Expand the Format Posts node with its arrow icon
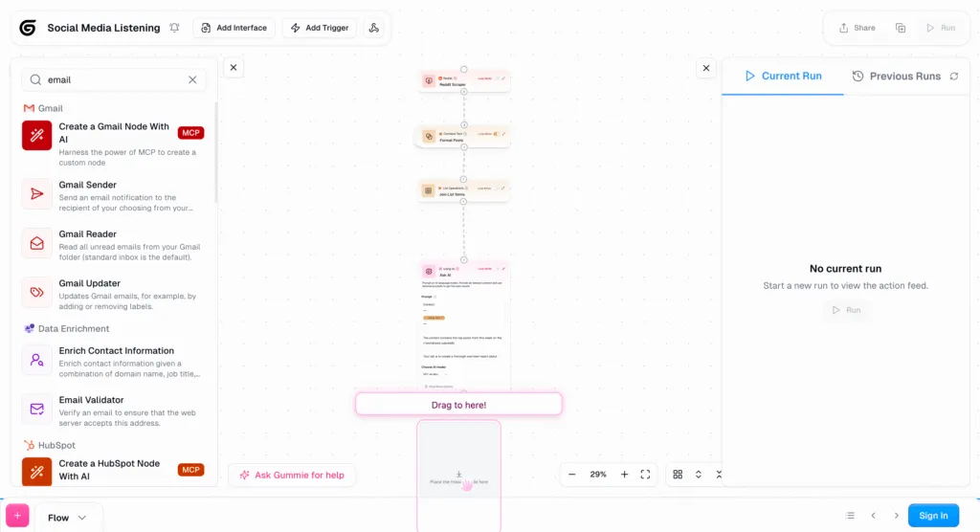 click(x=503, y=134)
